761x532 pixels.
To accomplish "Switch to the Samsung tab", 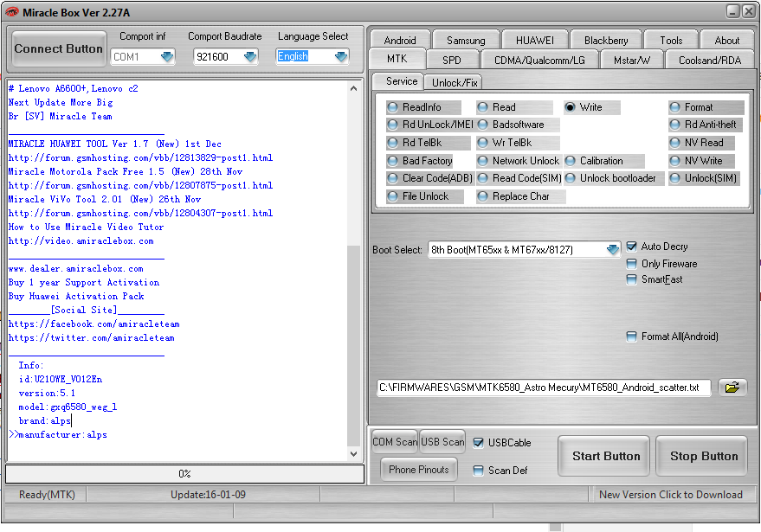I will tap(466, 41).
